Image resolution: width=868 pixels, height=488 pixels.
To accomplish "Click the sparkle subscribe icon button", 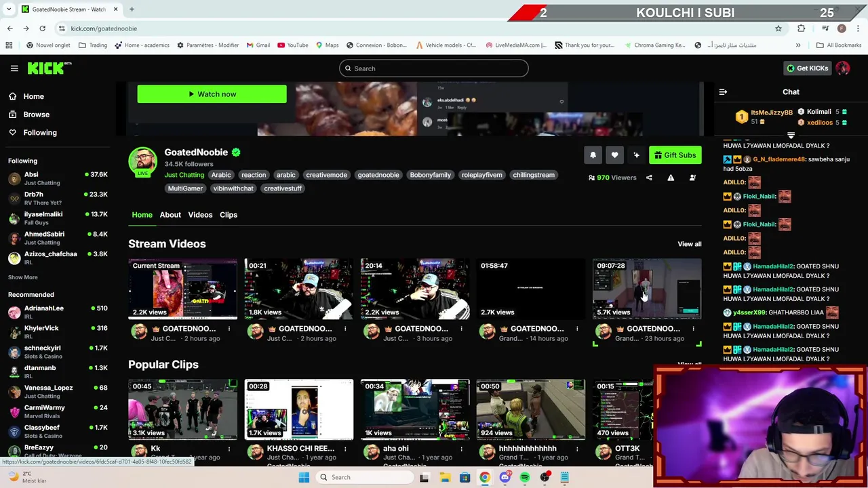I will [x=636, y=155].
